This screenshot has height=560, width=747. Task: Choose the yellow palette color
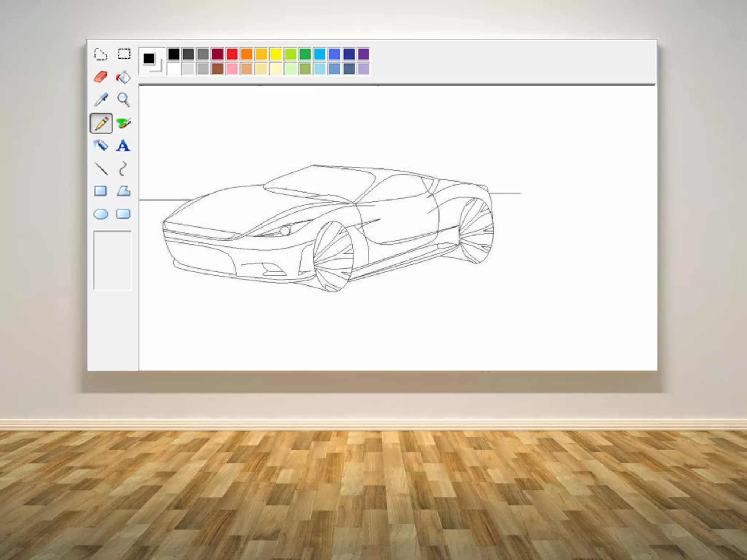coord(276,54)
